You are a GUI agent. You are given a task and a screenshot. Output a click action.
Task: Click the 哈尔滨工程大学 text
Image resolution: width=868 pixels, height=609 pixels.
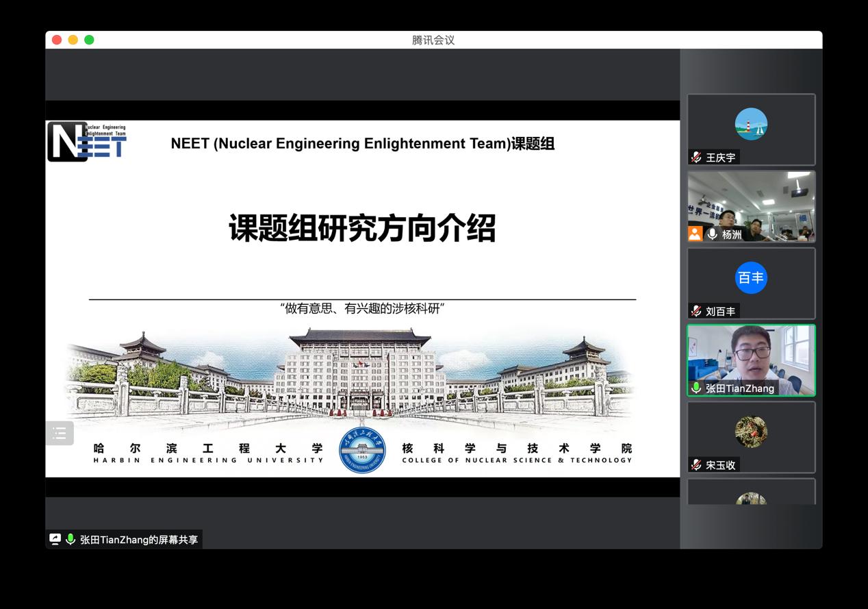pyautogui.click(x=208, y=448)
